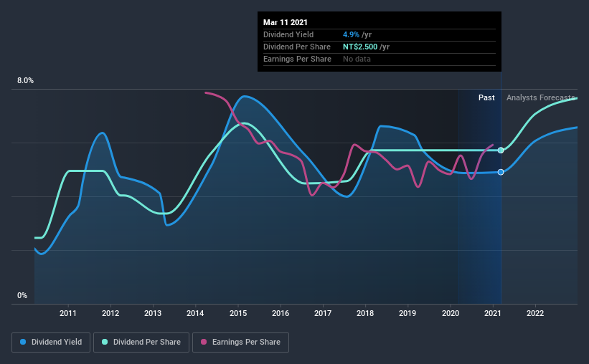Click the NT$2.500 dividend per share value
The image size is (589, 364).
tap(360, 47)
